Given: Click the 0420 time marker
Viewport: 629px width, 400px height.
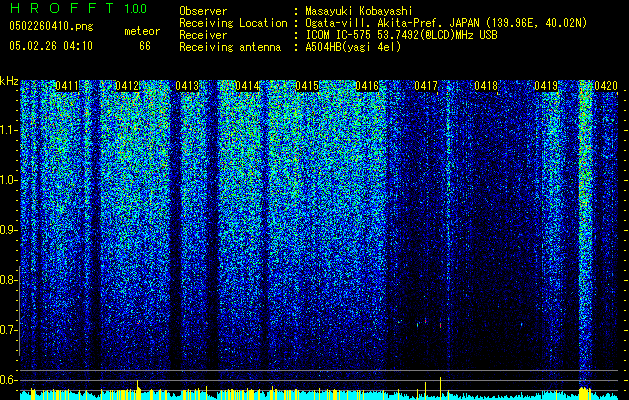Looking at the screenshot, I should click(606, 86).
